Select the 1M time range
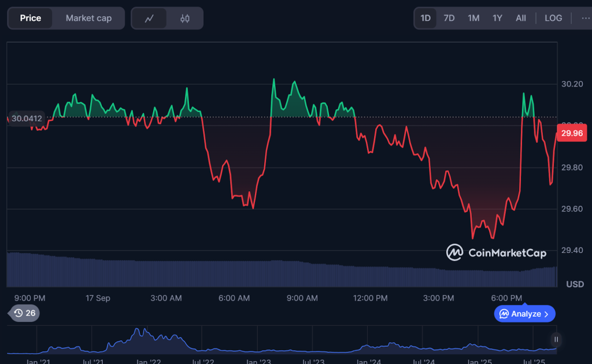Viewport: 592px width, 364px height. [473, 18]
